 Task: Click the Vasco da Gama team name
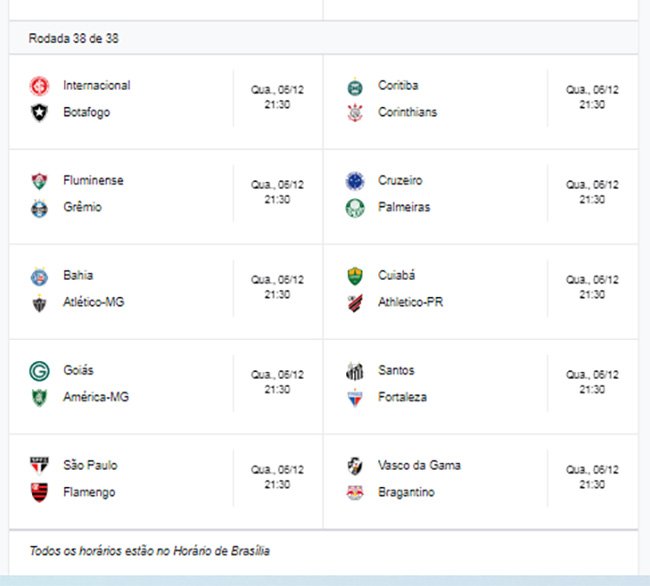pos(419,465)
